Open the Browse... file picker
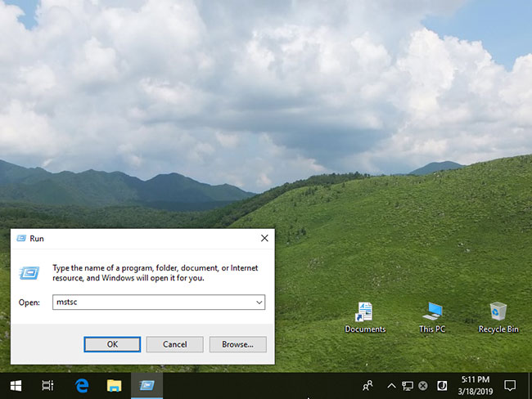 coord(238,344)
